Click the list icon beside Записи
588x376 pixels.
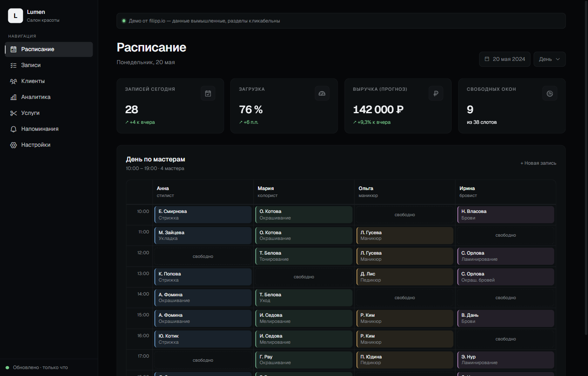pos(13,65)
